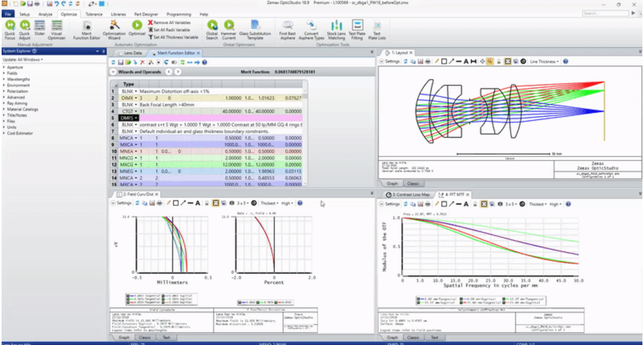Image resolution: width=644 pixels, height=345 pixels.
Task: Click the previous arrow beside Wizards and Operands
Action: (x=169, y=72)
